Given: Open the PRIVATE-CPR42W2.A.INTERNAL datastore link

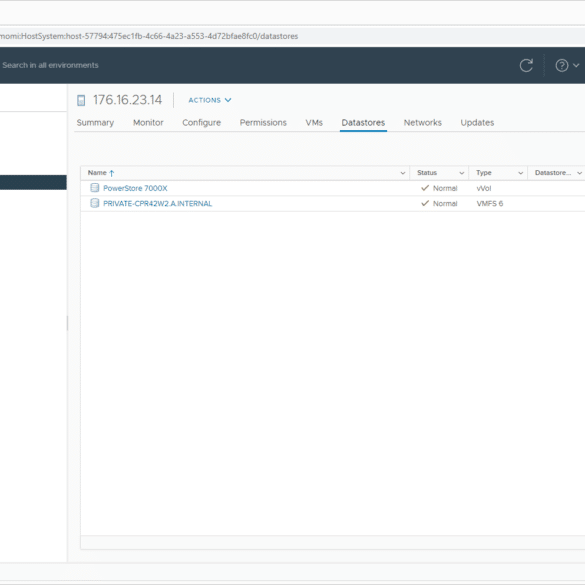Looking at the screenshot, I should tap(157, 203).
